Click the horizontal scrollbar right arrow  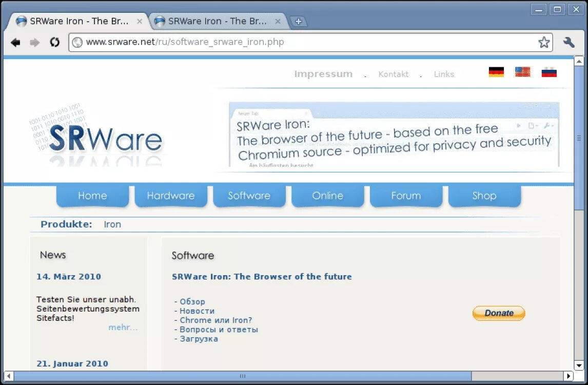[569, 376]
